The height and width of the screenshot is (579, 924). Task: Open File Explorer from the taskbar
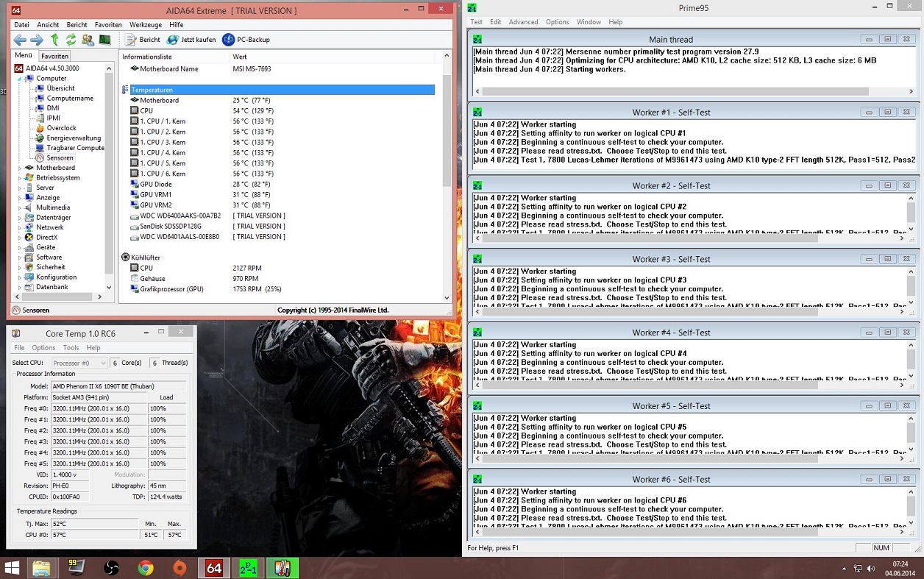pyautogui.click(x=41, y=568)
